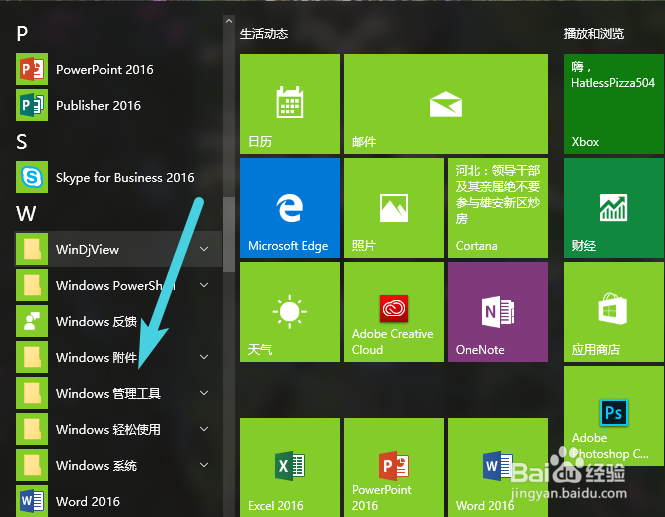This screenshot has width=665, height=517.
Task: Launch the Adobe Photoshop tile
Action: [614, 416]
